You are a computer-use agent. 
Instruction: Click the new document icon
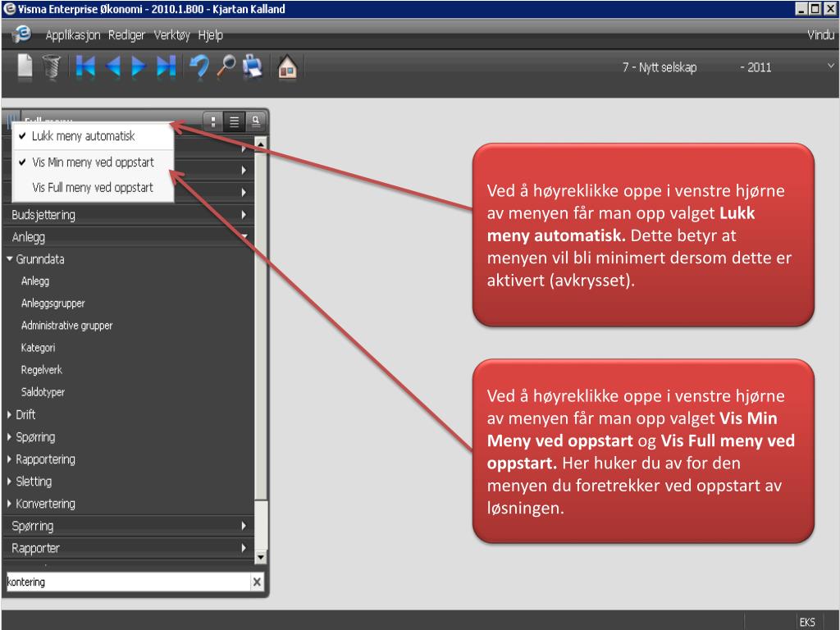[x=25, y=67]
